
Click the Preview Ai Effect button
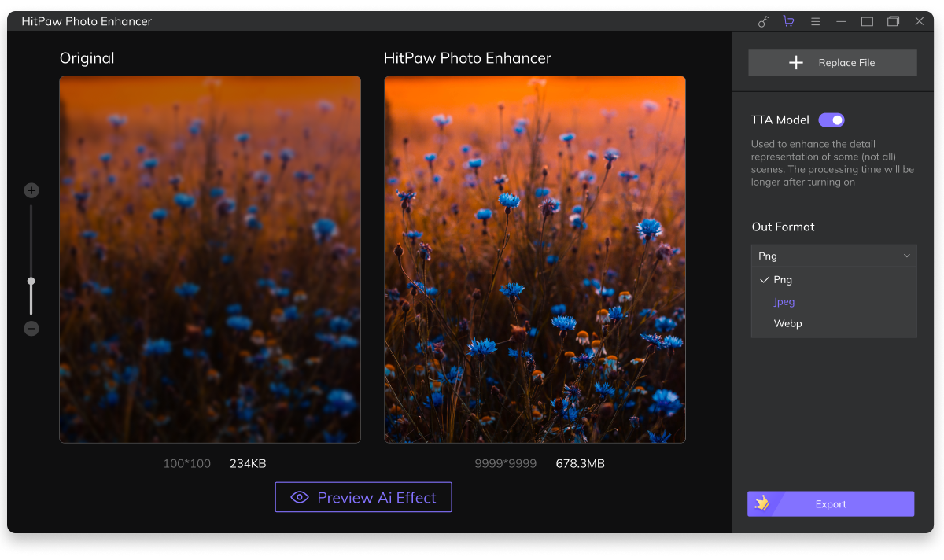click(363, 497)
